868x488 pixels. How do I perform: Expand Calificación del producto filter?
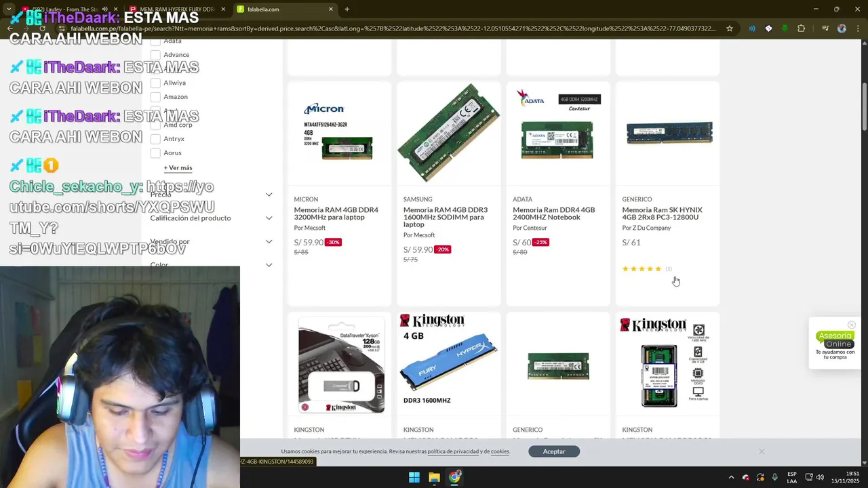tap(269, 218)
